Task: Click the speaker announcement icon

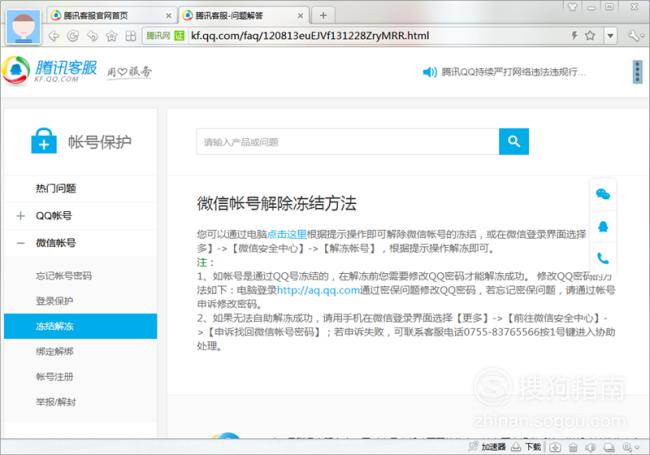Action: [429, 72]
